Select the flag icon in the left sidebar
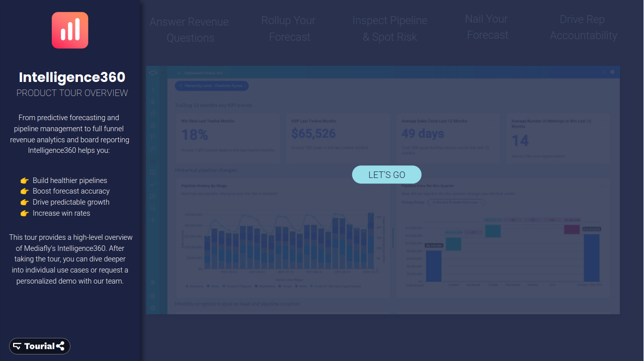 (152, 137)
